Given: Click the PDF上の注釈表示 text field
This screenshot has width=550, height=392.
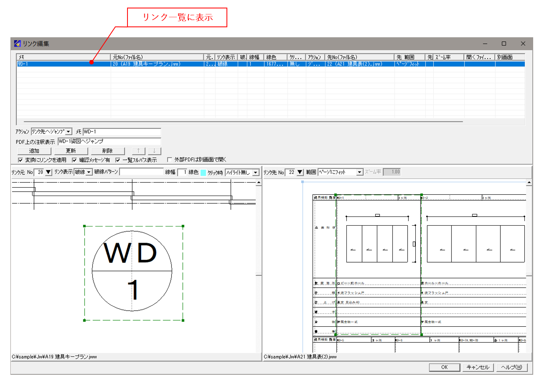Looking at the screenshot, I should (x=109, y=141).
